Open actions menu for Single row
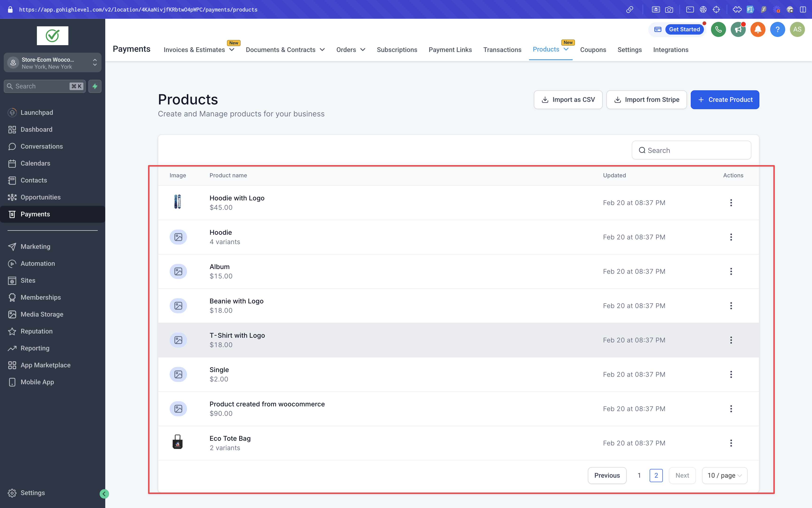 tap(731, 374)
